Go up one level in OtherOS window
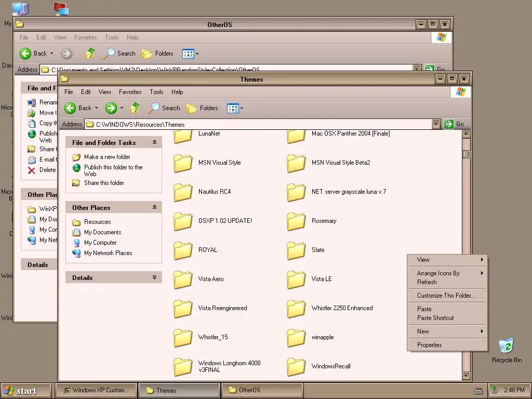This screenshot has height=399, width=532. [x=90, y=54]
